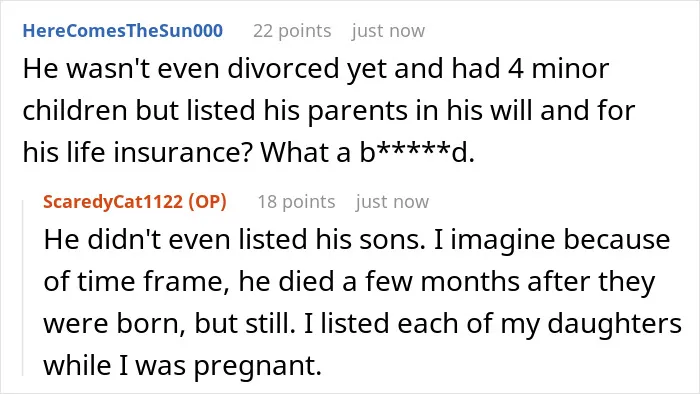The height and width of the screenshot is (394, 700).
Task: Click the text "his life insurance?"
Action: coord(138,153)
